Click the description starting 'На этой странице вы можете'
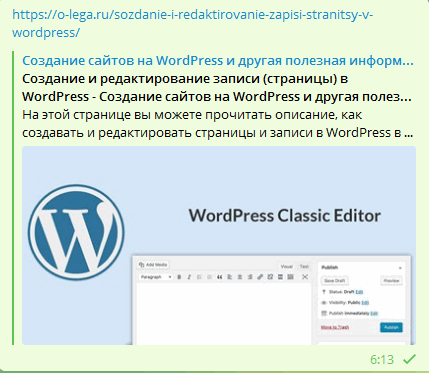This screenshot has width=429, height=373. coord(217,124)
